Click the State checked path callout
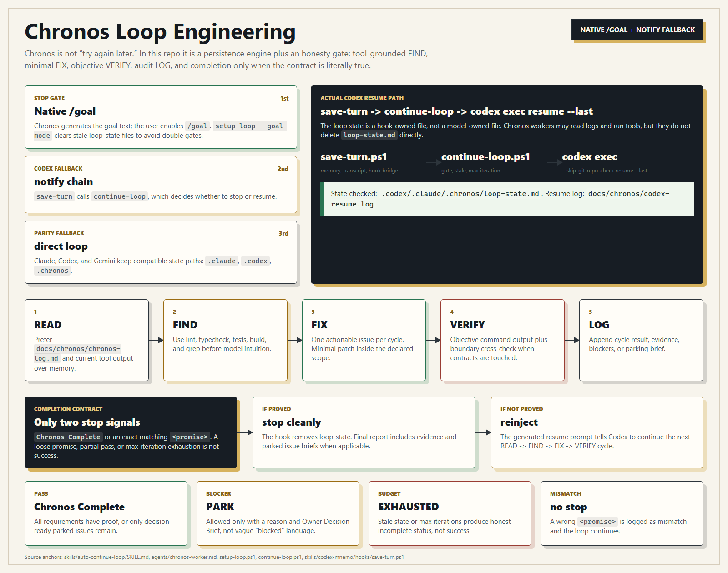The height and width of the screenshot is (573, 728). (507, 199)
